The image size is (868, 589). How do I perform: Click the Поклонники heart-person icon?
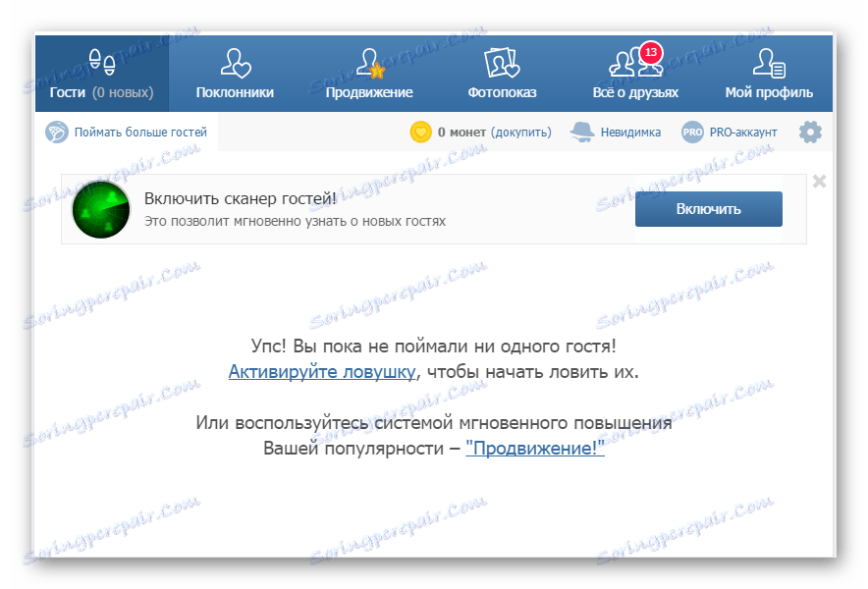(236, 61)
